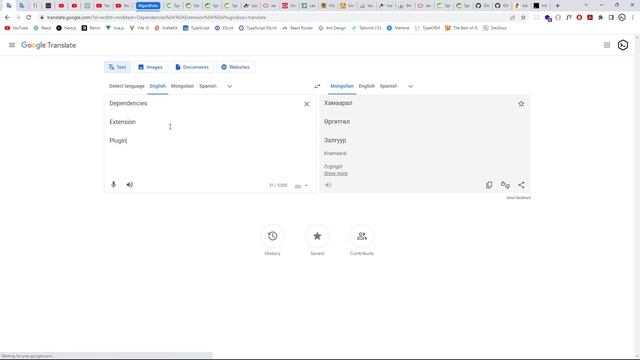Click the Send feedback link
This screenshot has height=360, width=640.
518,198
